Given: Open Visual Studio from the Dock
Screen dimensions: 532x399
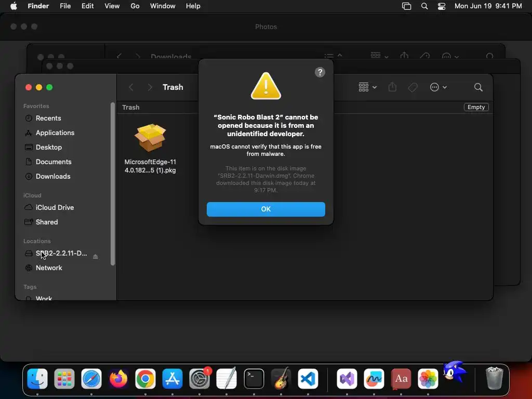Looking at the screenshot, I should pos(347,379).
